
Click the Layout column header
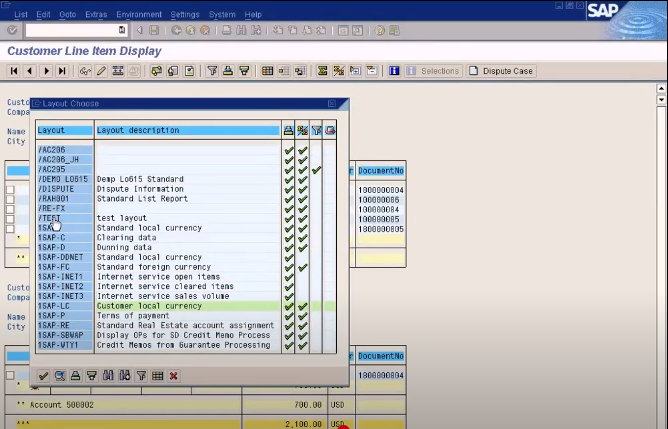tap(65, 130)
